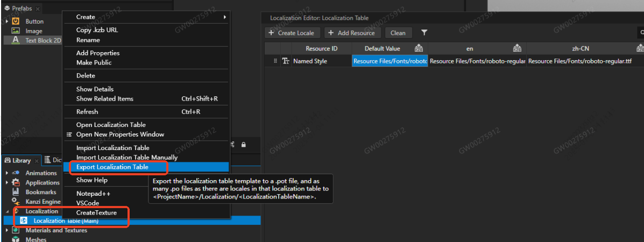Select Rename in the context menu
The image size is (644, 242).
point(88,40)
